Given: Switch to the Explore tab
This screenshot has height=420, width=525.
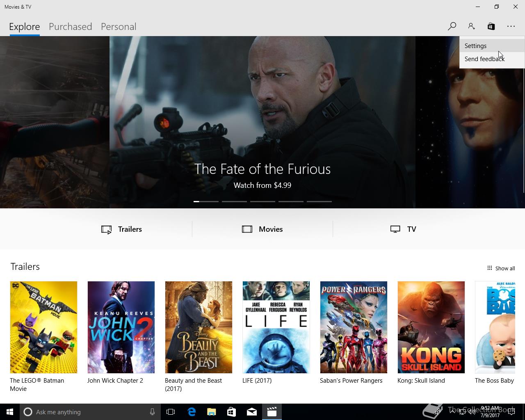Looking at the screenshot, I should pyautogui.click(x=25, y=27).
